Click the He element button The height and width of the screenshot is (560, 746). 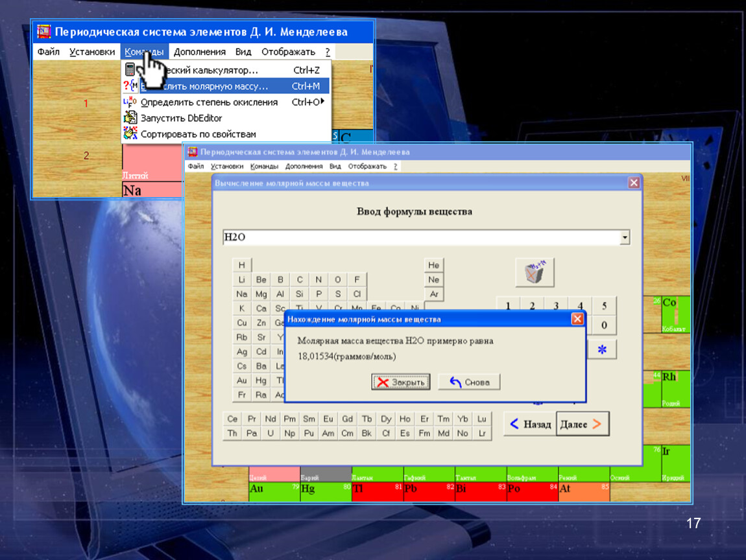[x=433, y=265]
